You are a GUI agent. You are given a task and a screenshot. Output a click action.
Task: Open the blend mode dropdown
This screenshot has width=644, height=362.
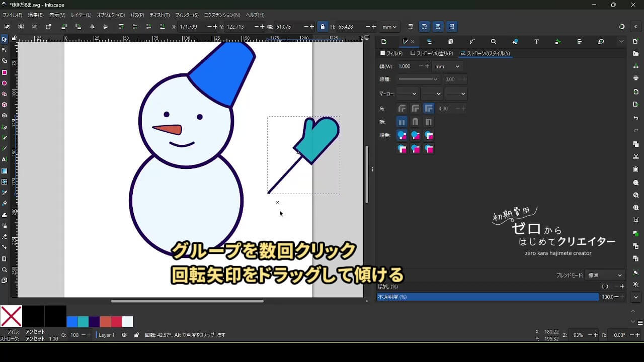click(x=605, y=276)
